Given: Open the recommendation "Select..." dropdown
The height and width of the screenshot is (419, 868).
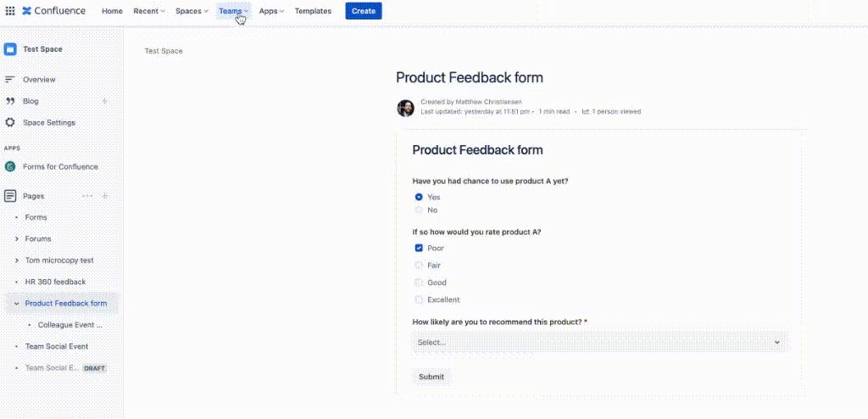Looking at the screenshot, I should pos(599,342).
